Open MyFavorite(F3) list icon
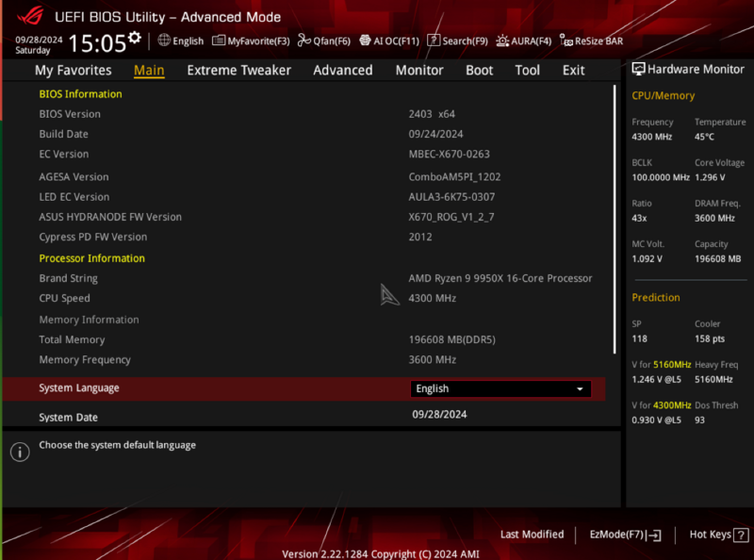 219,41
